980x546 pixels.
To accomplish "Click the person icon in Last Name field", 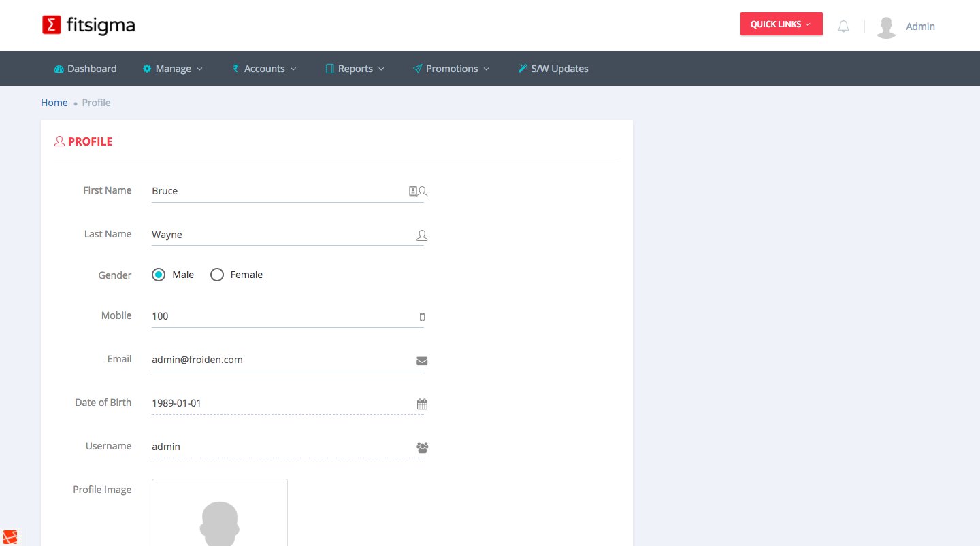I will [x=422, y=235].
